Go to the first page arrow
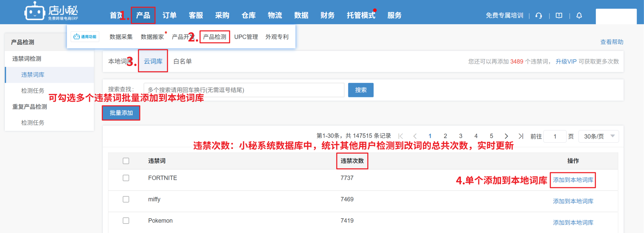The height and width of the screenshot is (233, 644). [401, 136]
